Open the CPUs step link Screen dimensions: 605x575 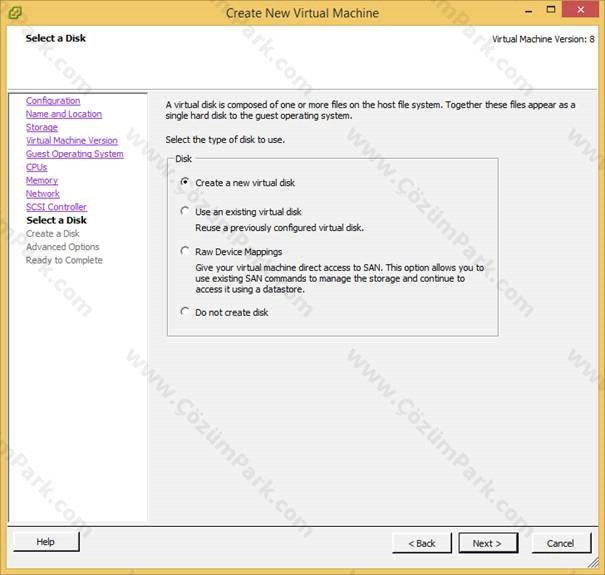click(37, 167)
